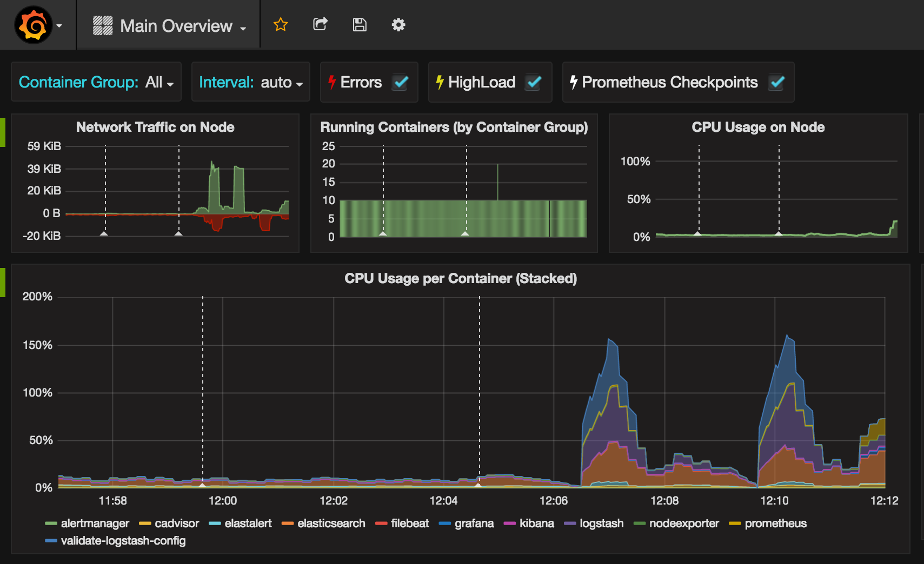The width and height of the screenshot is (924, 564).
Task: Click the 200% y-axis label in stacked CPU
Action: point(37,297)
